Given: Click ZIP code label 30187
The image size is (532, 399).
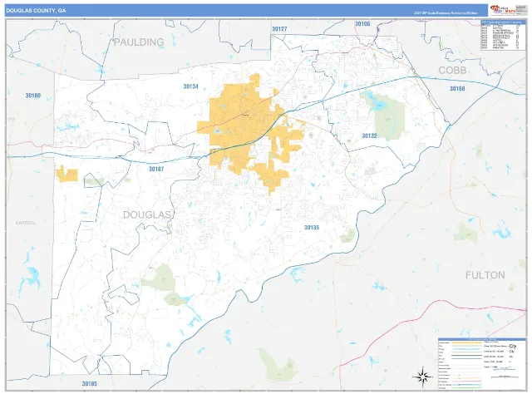Looking at the screenshot, I should pyautogui.click(x=156, y=169).
